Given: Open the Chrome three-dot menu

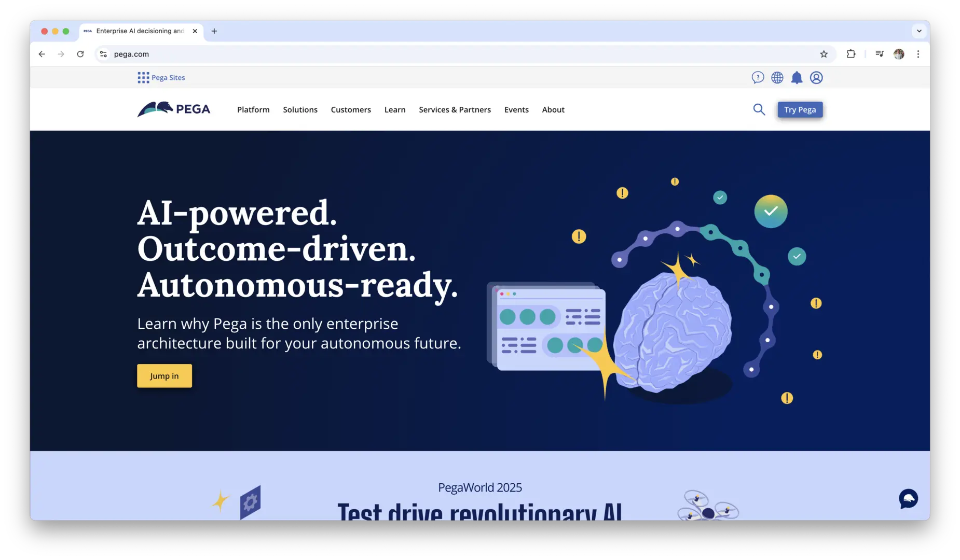Looking at the screenshot, I should click(x=918, y=54).
